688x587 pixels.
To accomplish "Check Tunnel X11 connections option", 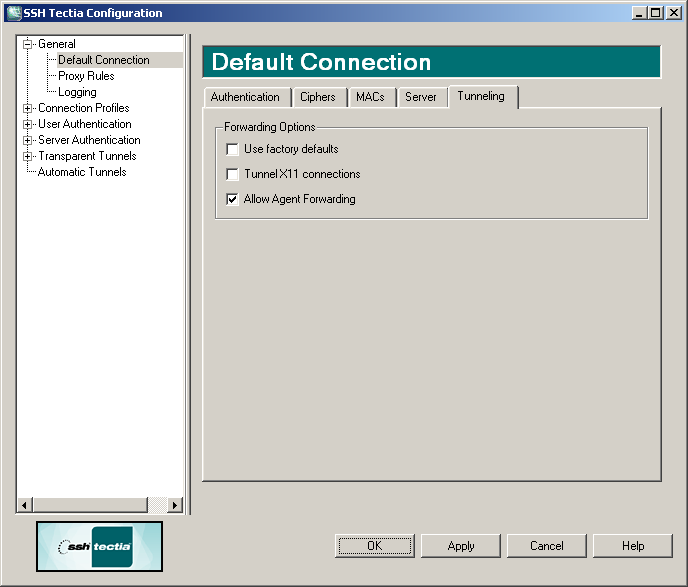I will pyautogui.click(x=232, y=174).
